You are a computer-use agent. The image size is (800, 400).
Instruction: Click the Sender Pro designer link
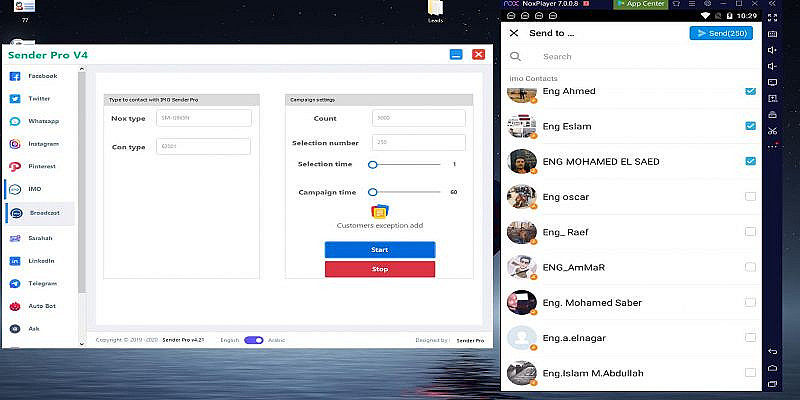(470, 340)
